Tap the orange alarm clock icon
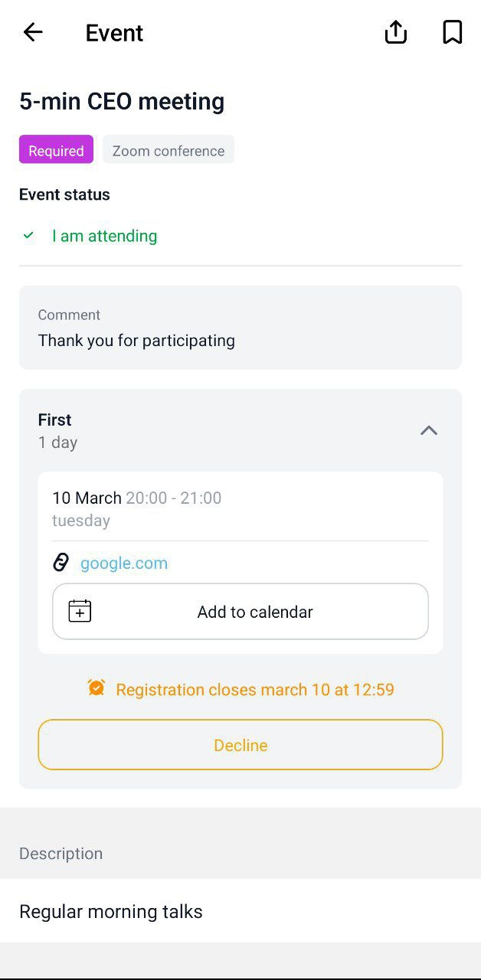Screen dimensions: 481x980 point(97,688)
